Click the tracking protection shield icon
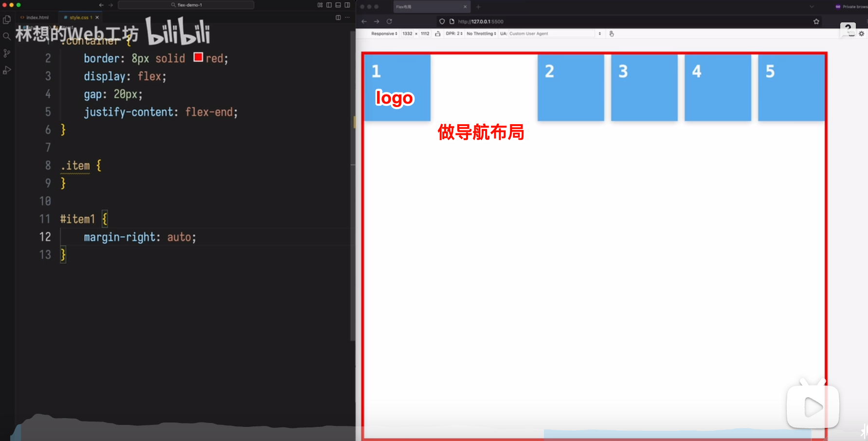 coord(442,21)
